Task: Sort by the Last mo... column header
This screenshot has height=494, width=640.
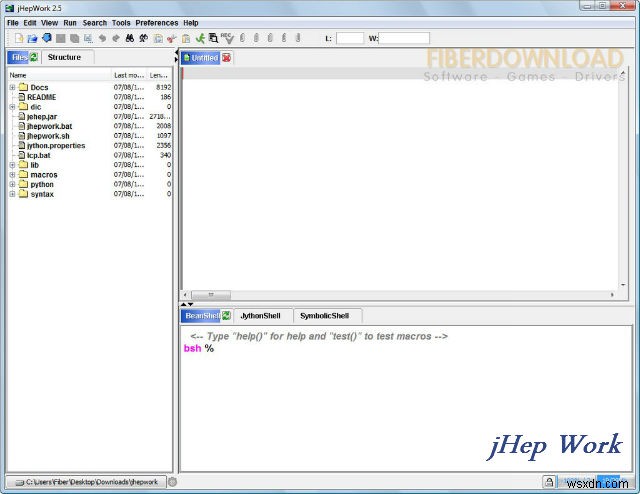Action: click(x=129, y=75)
